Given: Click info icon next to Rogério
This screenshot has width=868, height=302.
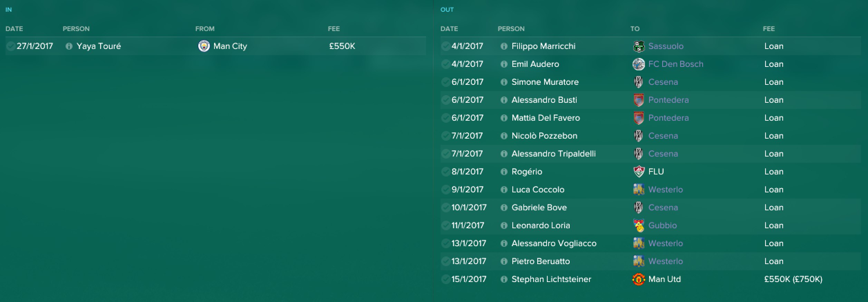Looking at the screenshot, I should click(x=504, y=172).
